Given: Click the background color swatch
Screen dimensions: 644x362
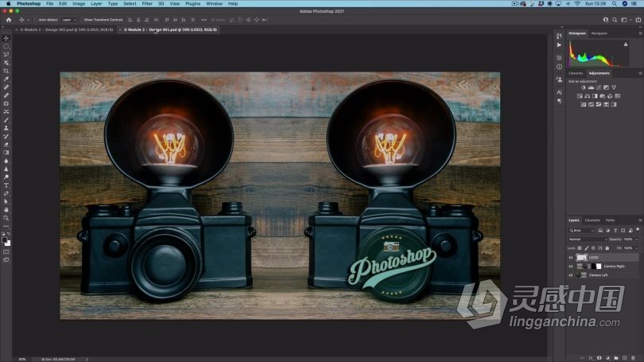Looking at the screenshot, I should pyautogui.click(x=8, y=243).
